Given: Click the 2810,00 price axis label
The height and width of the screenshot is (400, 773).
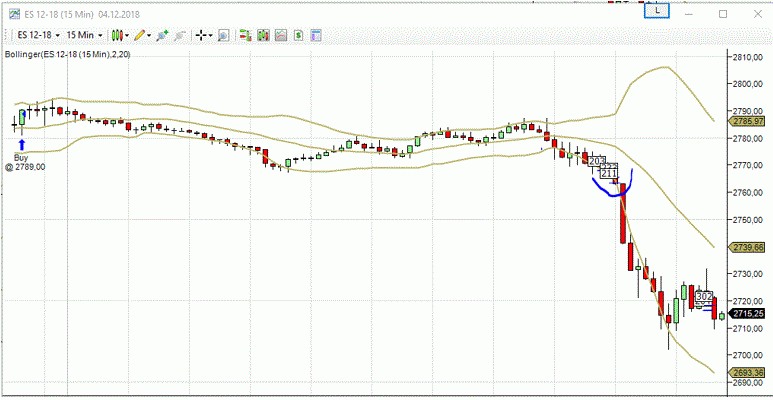Looking at the screenshot, I should tap(750, 58).
